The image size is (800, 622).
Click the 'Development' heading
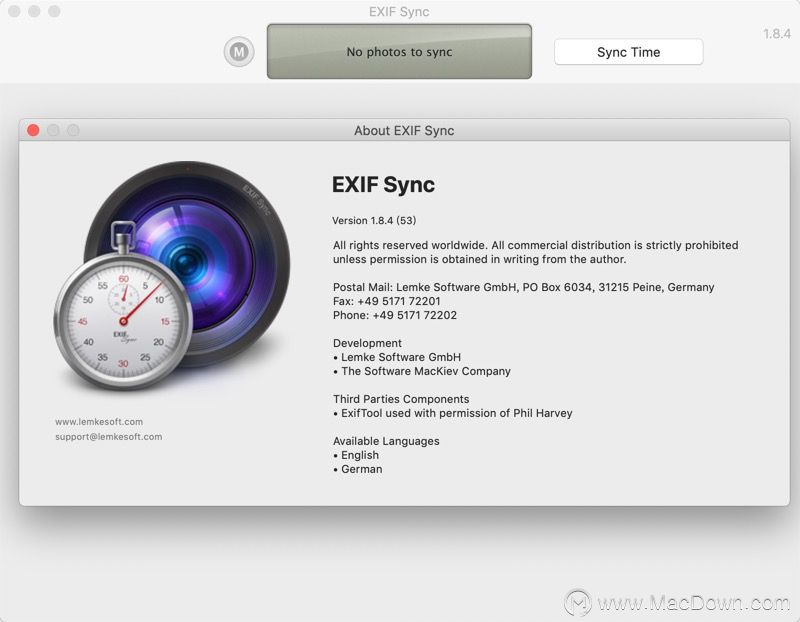click(x=367, y=343)
